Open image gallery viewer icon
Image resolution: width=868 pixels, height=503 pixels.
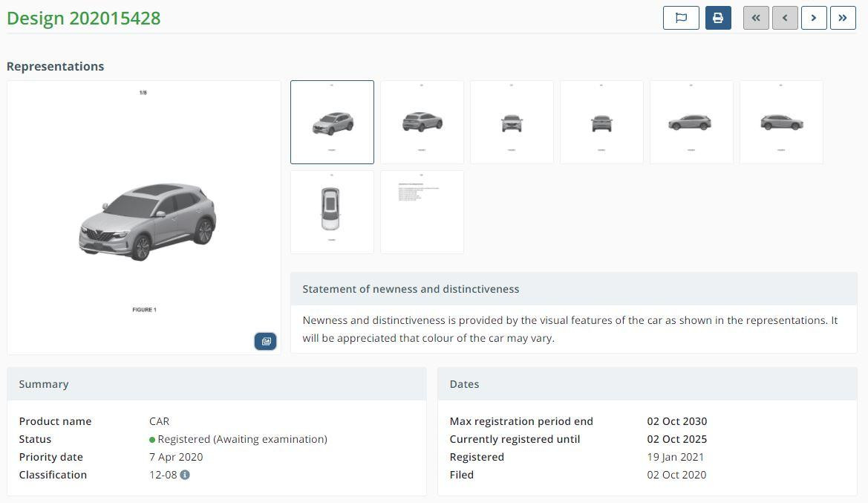pyautogui.click(x=265, y=341)
